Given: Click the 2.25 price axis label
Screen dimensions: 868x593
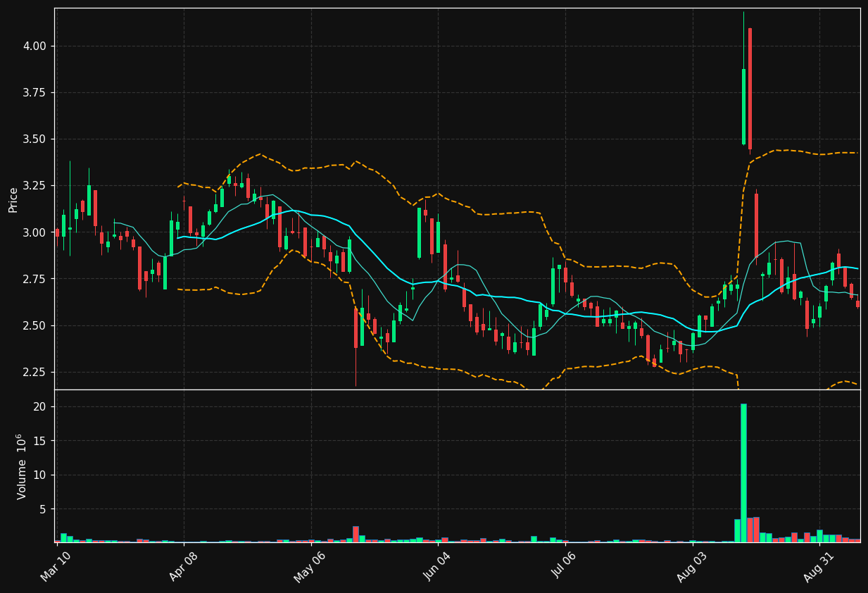Looking at the screenshot, I should click(x=34, y=372).
